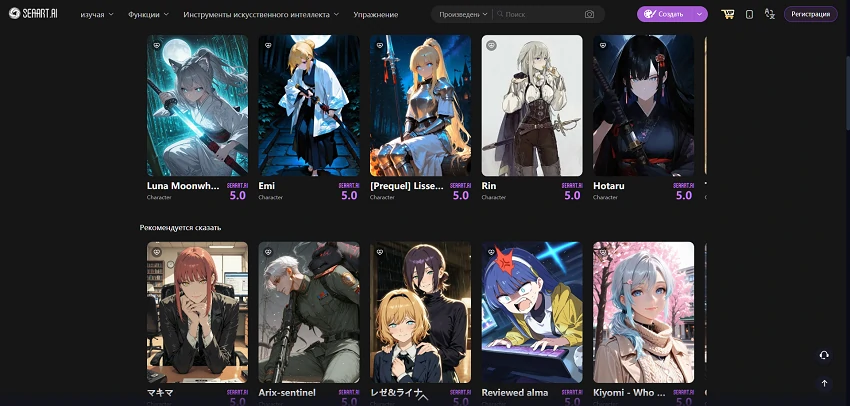
Task: Open the Упражнение menu item
Action: tap(376, 15)
